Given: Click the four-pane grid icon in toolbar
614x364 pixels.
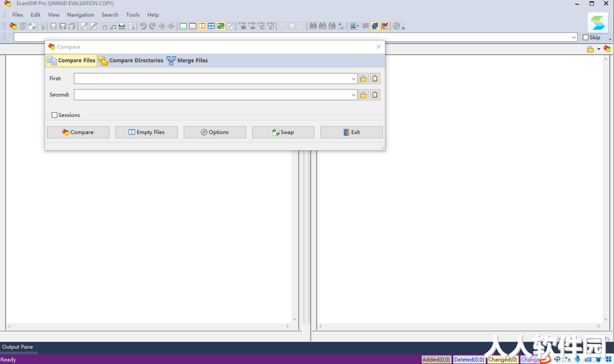Looking at the screenshot, I should [x=211, y=26].
